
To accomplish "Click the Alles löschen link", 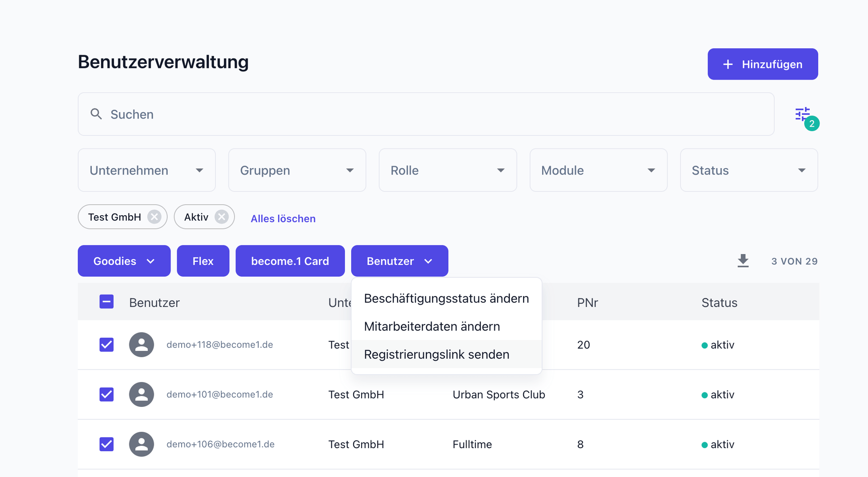I will click(283, 219).
